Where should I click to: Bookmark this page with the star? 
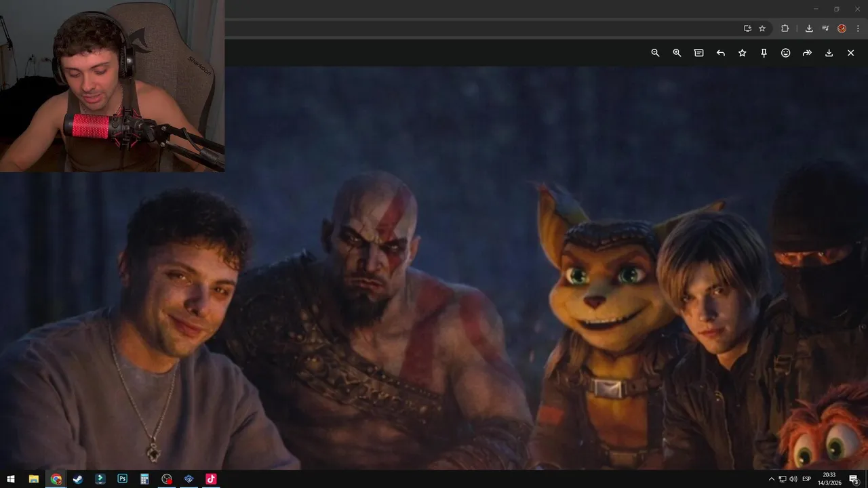[762, 28]
